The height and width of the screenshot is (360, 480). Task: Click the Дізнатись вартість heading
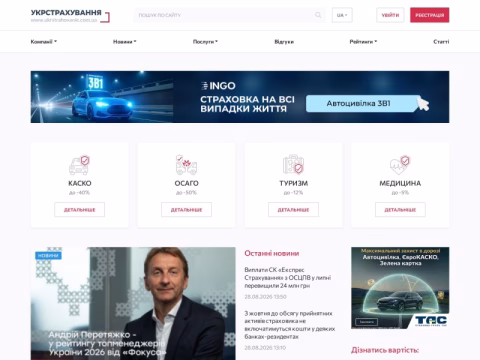(x=385, y=350)
